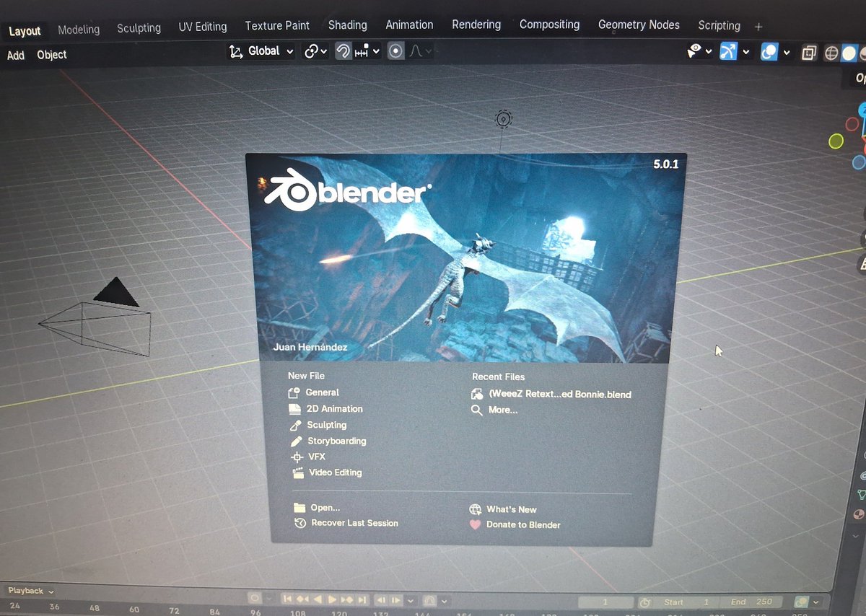Click the Blender logo on splash
The image size is (866, 616).
click(348, 192)
